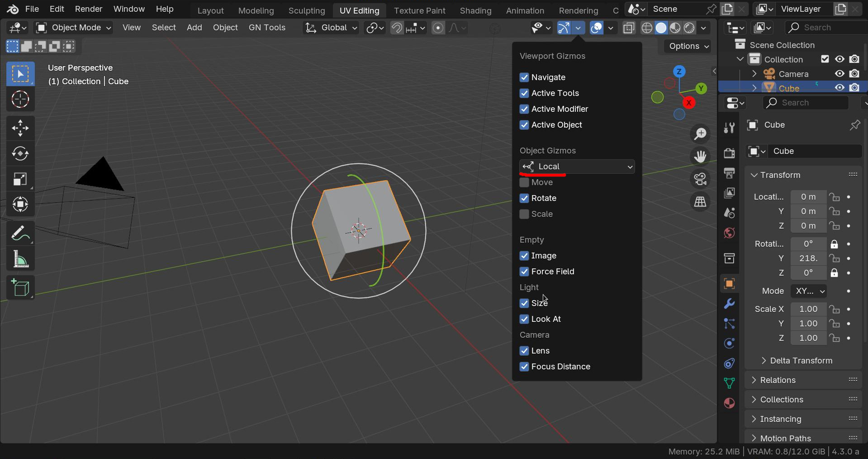Screen dimensions: 868x459
Task: Uncheck Active Tools gizmo
Action: (524, 93)
